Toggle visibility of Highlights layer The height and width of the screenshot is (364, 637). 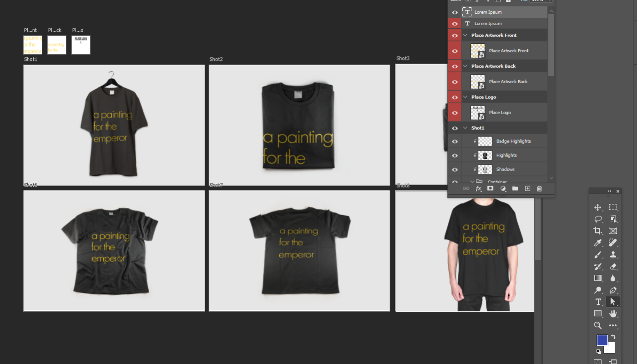pos(455,155)
